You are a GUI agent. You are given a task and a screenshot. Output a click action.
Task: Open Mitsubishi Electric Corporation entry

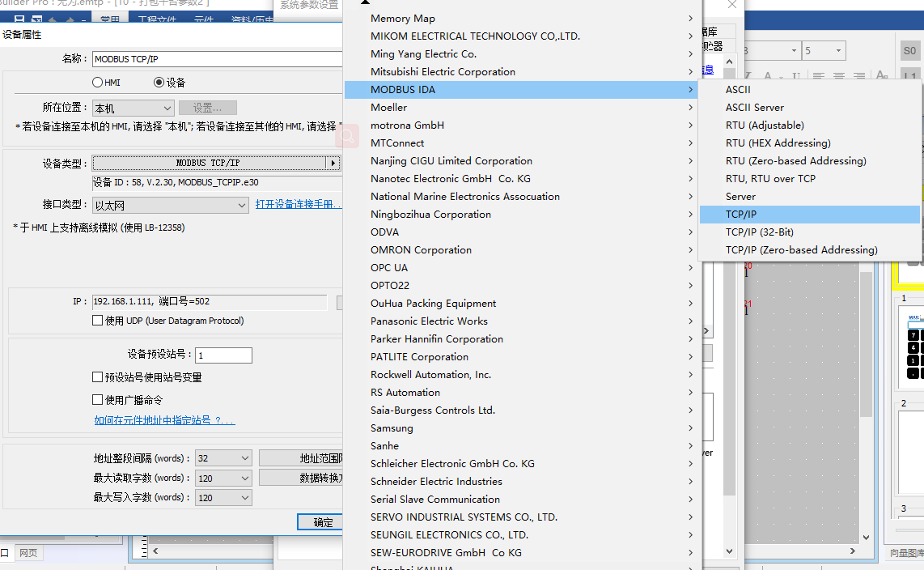(x=522, y=72)
